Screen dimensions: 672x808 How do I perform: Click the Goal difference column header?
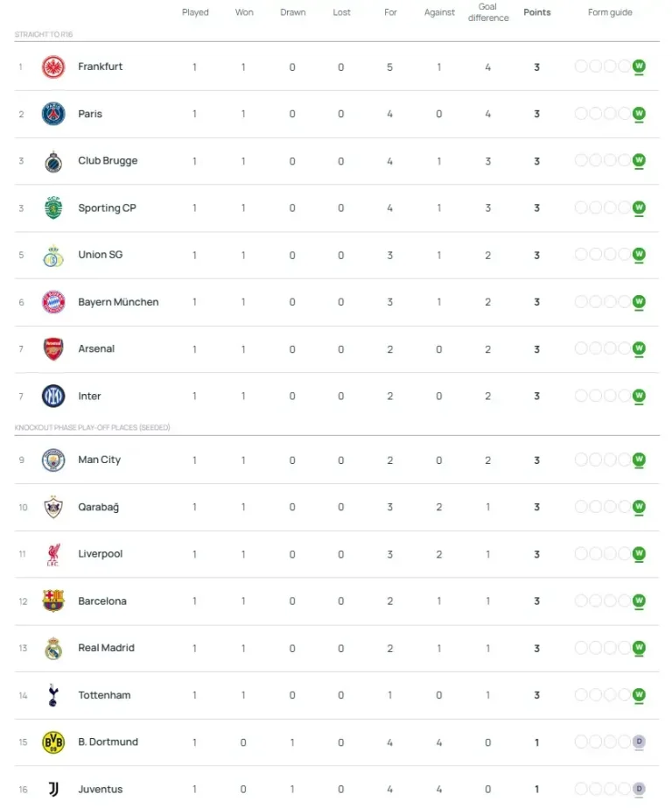pos(488,12)
